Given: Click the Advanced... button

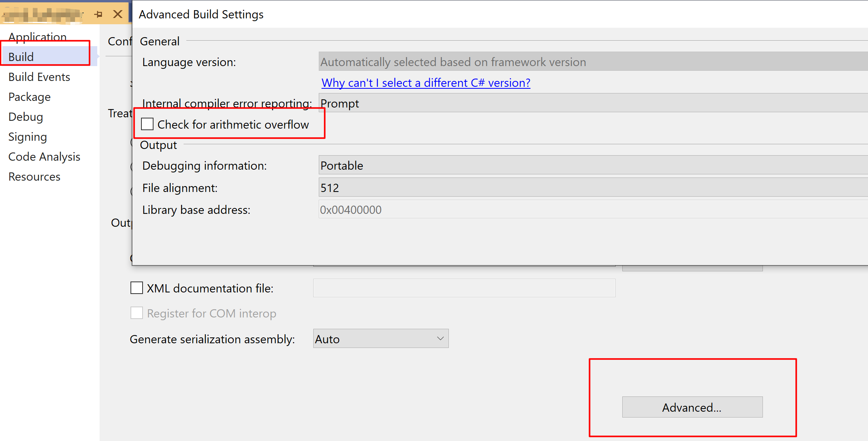Looking at the screenshot, I should 692,407.
